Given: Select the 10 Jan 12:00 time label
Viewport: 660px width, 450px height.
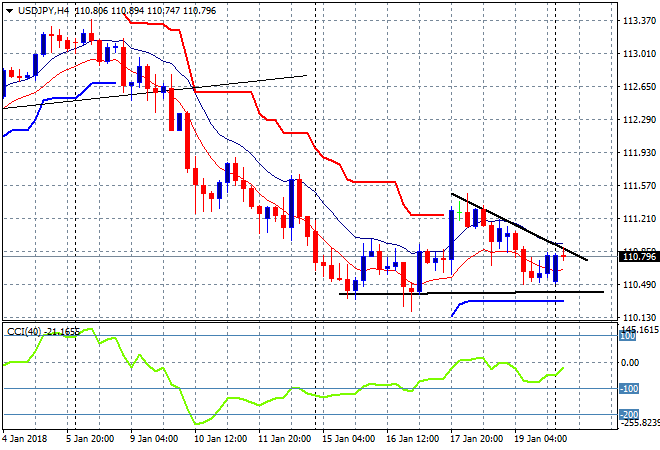Looking at the screenshot, I should click(x=220, y=438).
